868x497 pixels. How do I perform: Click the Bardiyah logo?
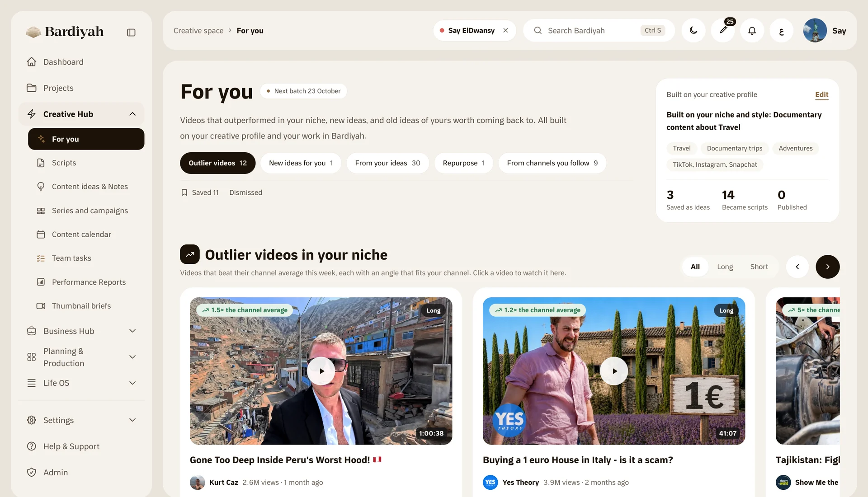[x=65, y=32]
